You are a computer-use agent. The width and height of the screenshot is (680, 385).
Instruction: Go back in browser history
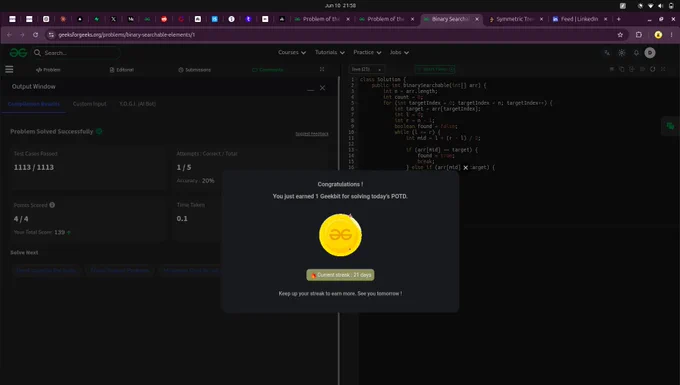[x=9, y=35]
